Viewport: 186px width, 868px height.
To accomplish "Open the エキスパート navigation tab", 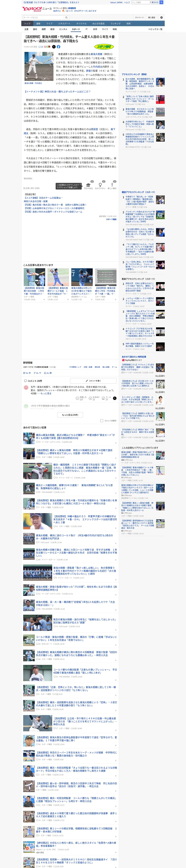I will [x=64, y=24].
